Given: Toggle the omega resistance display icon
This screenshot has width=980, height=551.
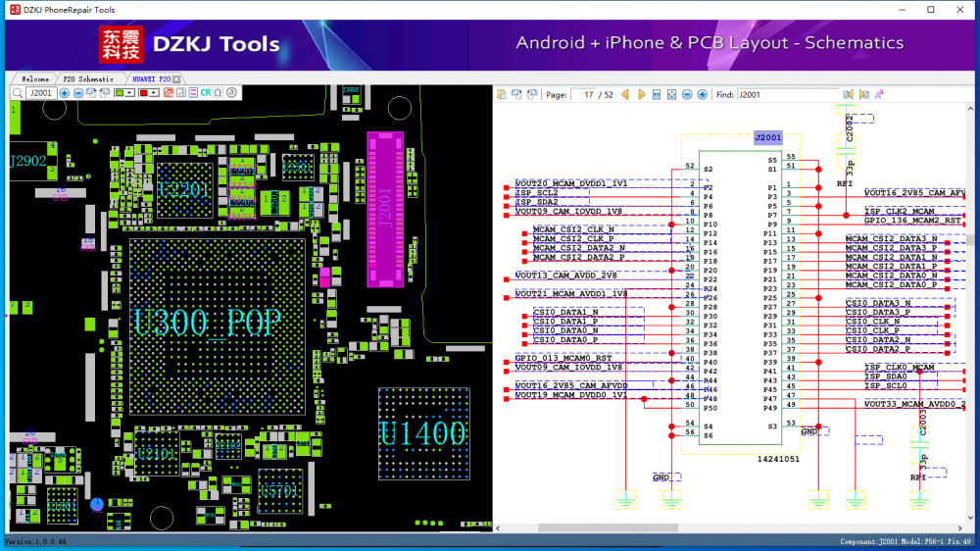Looking at the screenshot, I should [x=218, y=92].
